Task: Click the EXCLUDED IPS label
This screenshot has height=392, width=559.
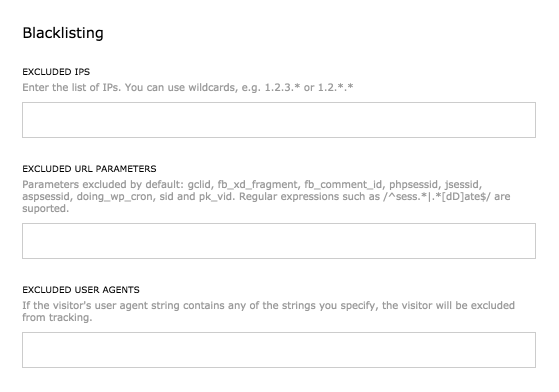Action: (56, 72)
